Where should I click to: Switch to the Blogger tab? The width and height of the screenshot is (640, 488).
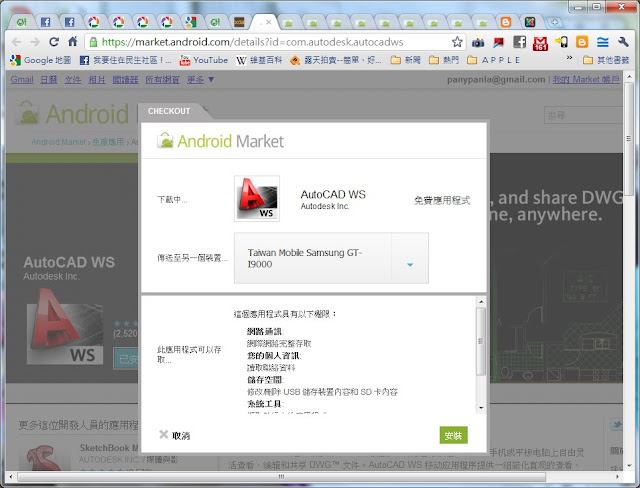(505, 22)
